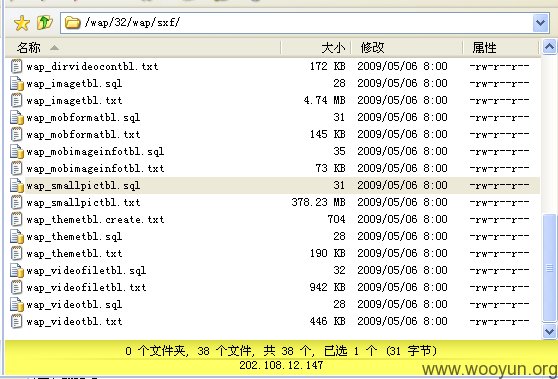The height and width of the screenshot is (379, 558).
Task: Click size value 190 KB
Action: click(328, 253)
